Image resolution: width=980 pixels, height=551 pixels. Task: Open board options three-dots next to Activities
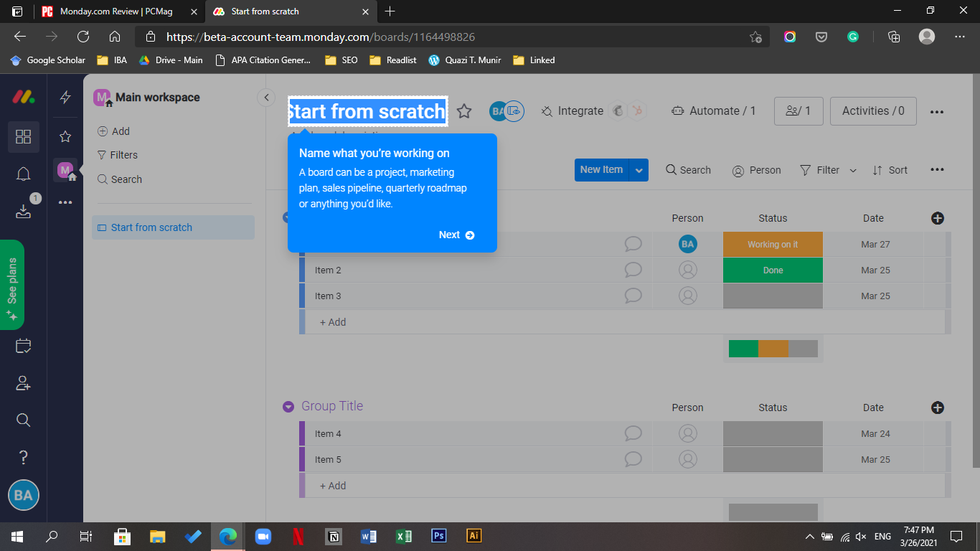936,112
